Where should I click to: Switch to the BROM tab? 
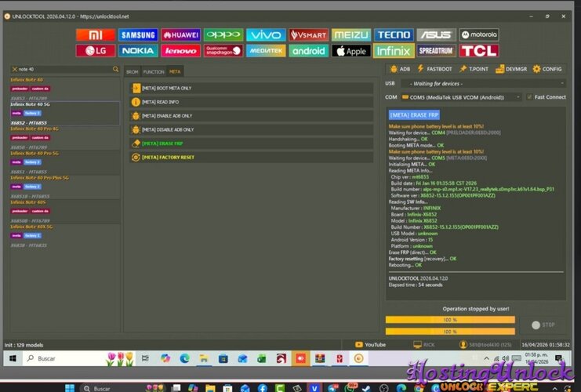133,72
